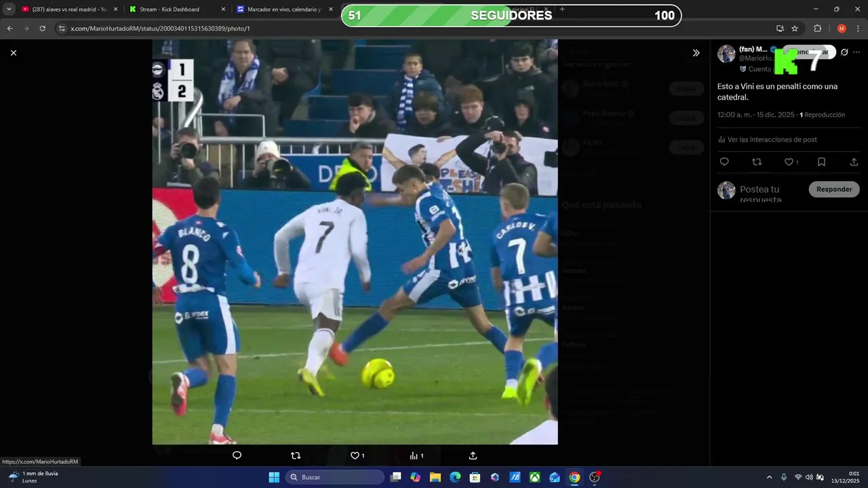
Task: Click the football match photo
Action: (x=355, y=242)
